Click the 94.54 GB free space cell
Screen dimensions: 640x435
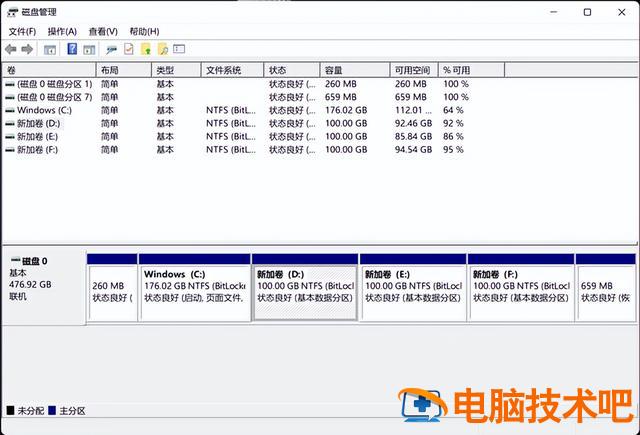pos(413,149)
